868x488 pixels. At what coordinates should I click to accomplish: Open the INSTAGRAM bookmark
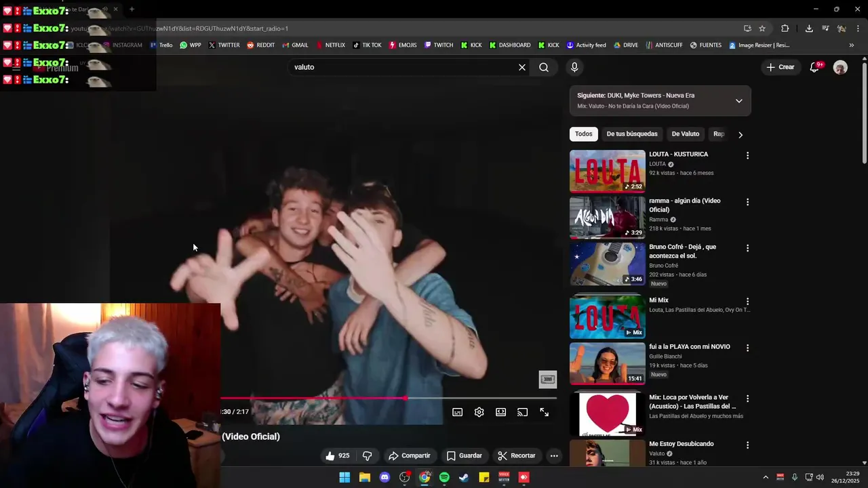click(x=122, y=45)
